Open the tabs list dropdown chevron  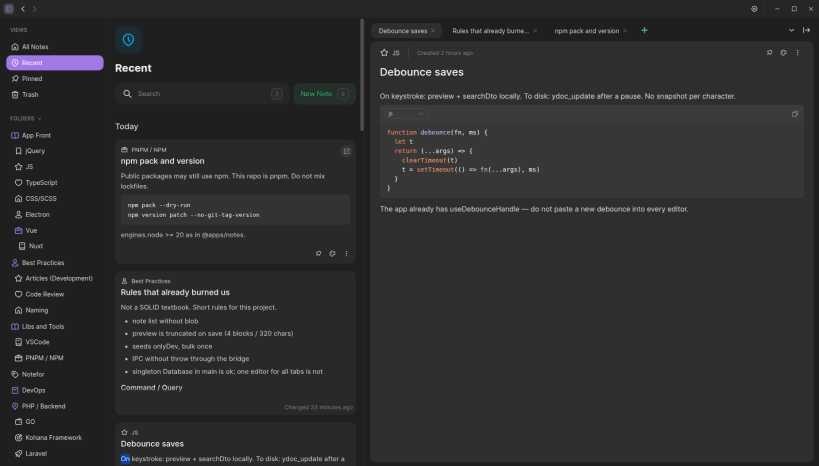click(x=791, y=30)
